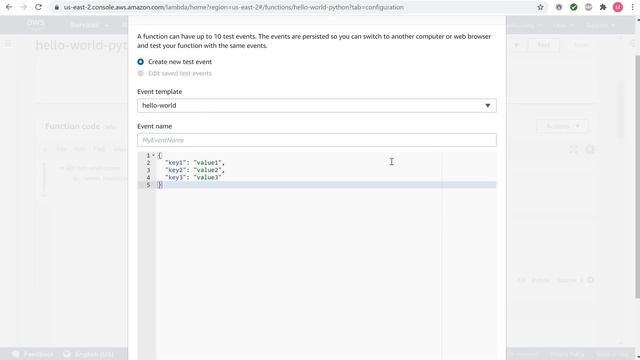Click the Function code panel heading
This screenshot has height=360, width=640.
(x=73, y=126)
